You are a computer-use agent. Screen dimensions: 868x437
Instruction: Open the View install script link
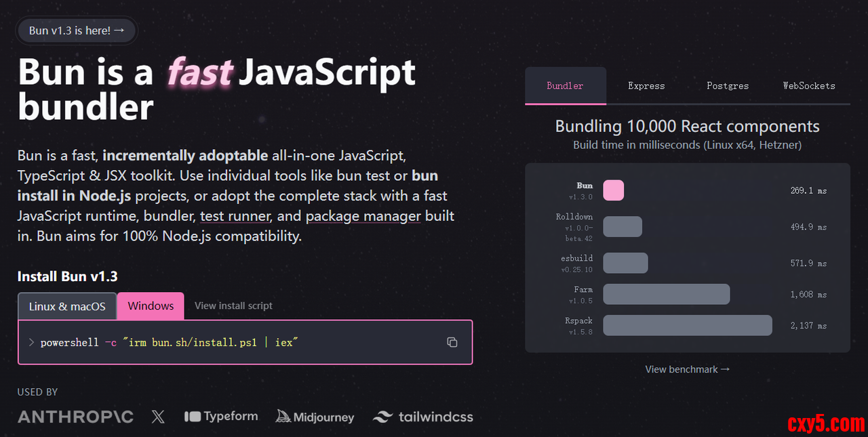(x=233, y=306)
